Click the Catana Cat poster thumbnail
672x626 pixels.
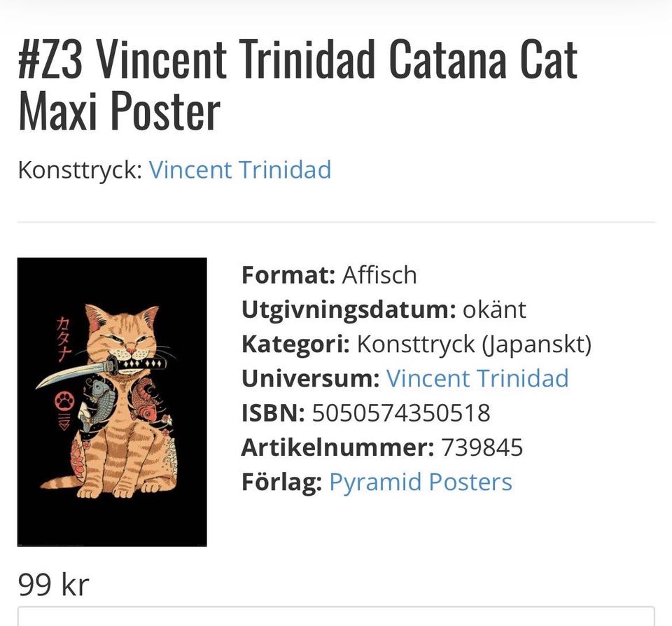[112, 402]
